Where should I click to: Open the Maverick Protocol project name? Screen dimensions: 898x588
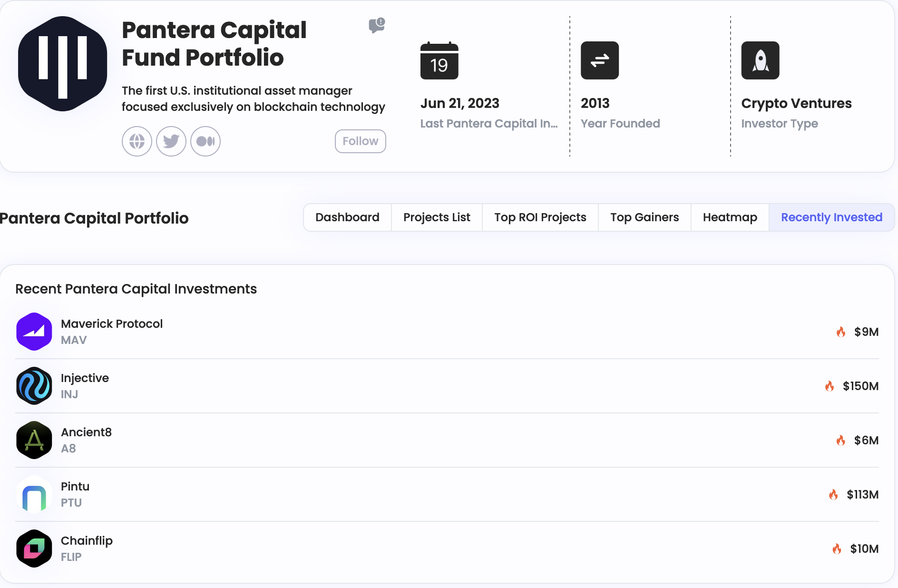point(112,323)
